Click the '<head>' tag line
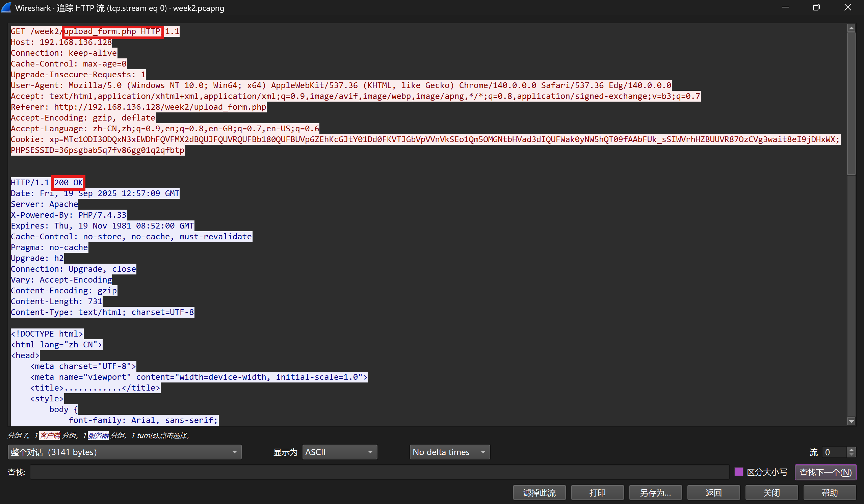 click(x=25, y=355)
